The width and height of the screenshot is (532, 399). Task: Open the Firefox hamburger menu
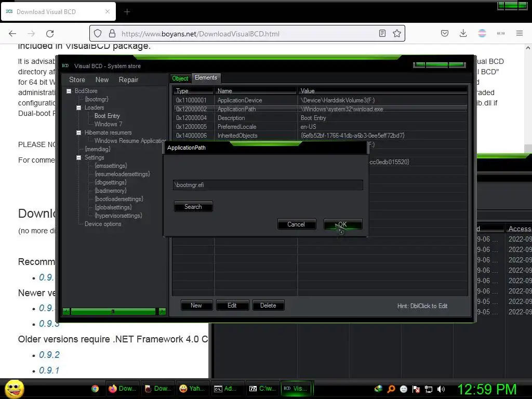point(519,33)
